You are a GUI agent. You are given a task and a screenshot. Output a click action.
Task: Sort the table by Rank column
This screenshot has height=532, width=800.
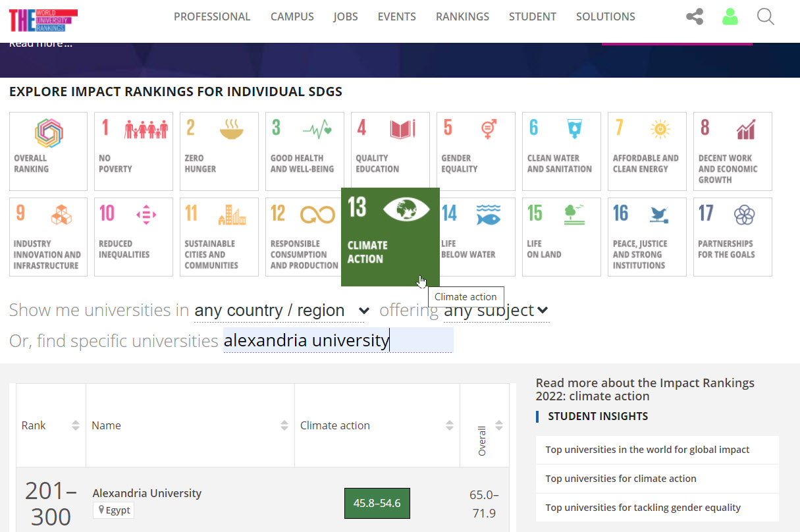76,425
